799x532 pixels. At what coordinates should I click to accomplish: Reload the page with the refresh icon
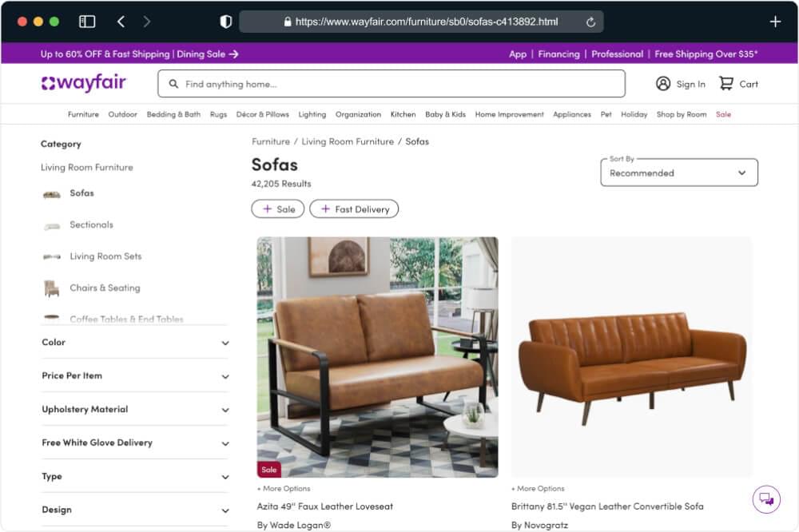point(590,22)
